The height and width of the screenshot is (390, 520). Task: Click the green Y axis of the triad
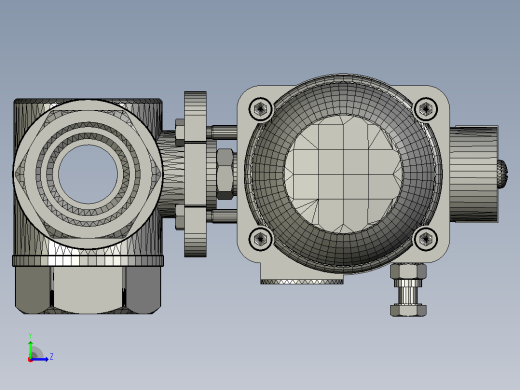click(x=31, y=349)
